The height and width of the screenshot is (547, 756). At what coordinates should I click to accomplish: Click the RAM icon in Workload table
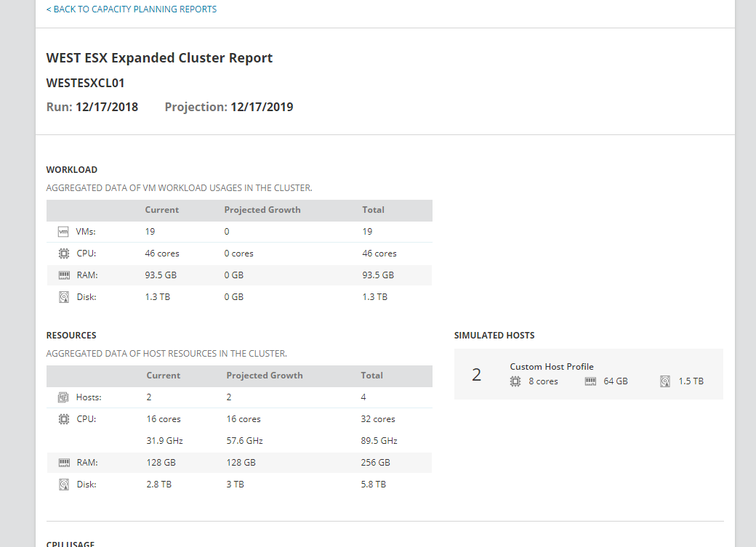(64, 275)
